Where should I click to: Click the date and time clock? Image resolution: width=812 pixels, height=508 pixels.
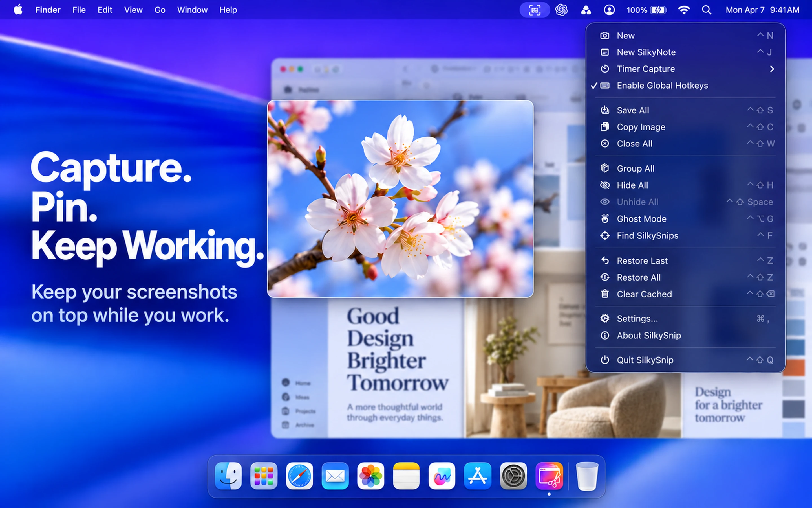[x=762, y=10]
